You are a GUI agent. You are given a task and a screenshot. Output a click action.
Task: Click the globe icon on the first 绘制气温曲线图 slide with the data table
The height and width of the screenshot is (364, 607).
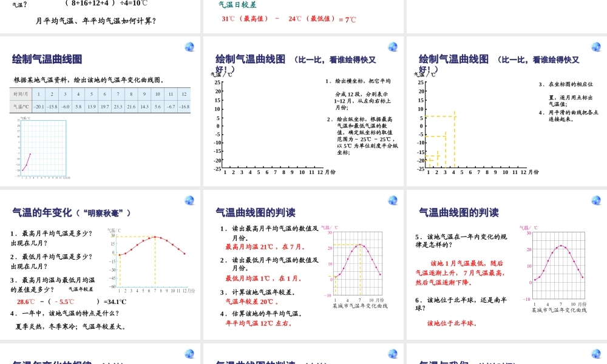click(x=189, y=47)
